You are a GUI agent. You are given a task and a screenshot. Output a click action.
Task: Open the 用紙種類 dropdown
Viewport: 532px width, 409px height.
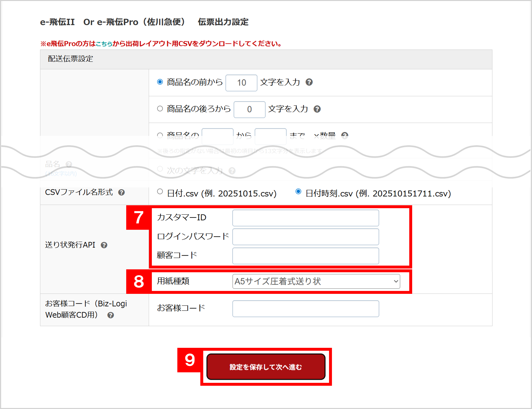316,282
